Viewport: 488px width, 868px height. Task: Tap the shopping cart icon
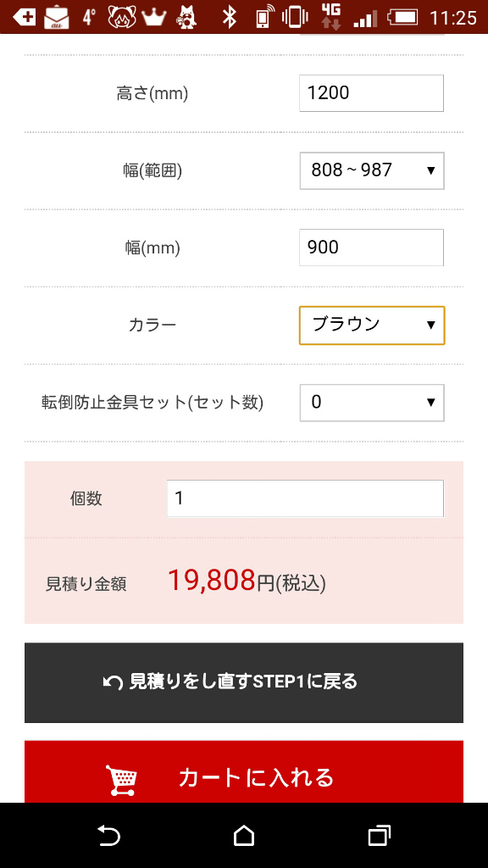(x=120, y=780)
